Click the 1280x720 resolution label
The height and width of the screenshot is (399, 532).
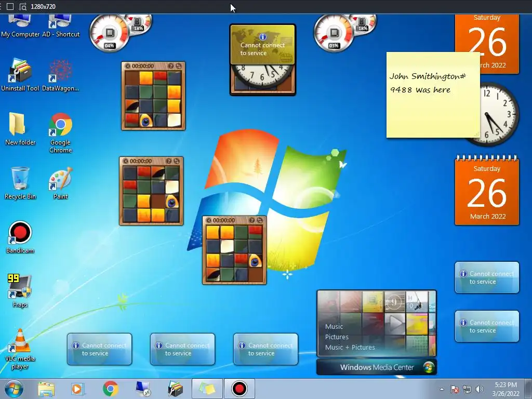coord(43,6)
